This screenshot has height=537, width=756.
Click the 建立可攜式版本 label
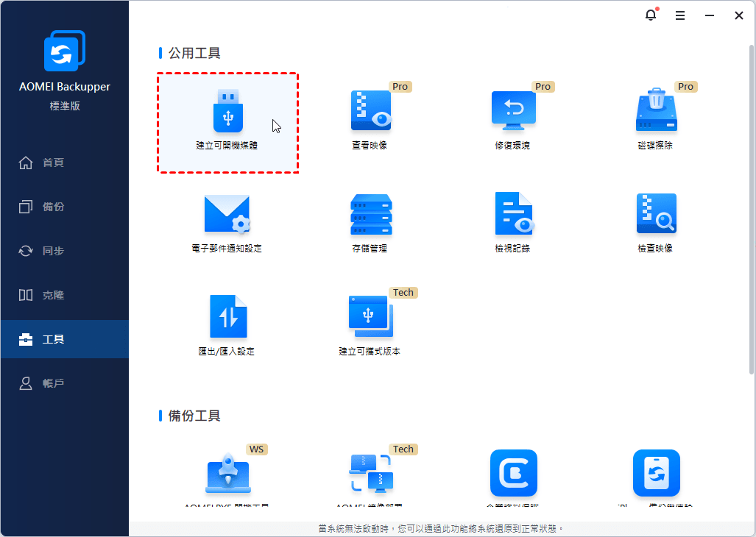pyautogui.click(x=370, y=352)
